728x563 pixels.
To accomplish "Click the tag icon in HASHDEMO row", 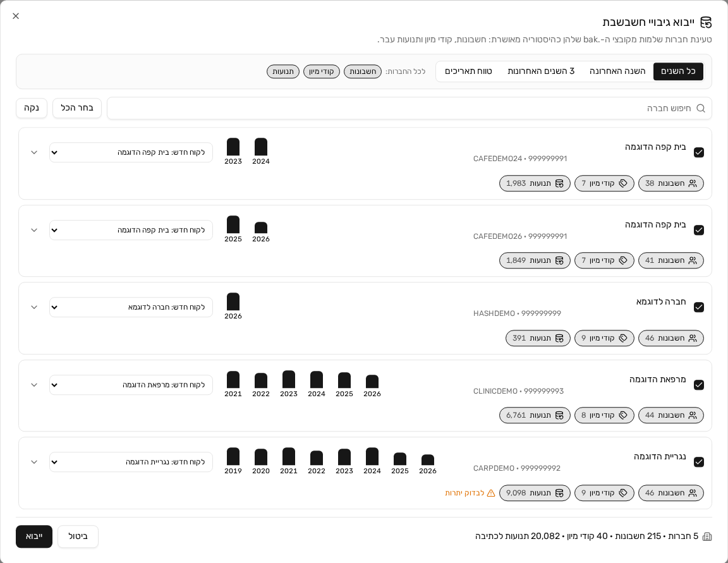I will point(623,338).
